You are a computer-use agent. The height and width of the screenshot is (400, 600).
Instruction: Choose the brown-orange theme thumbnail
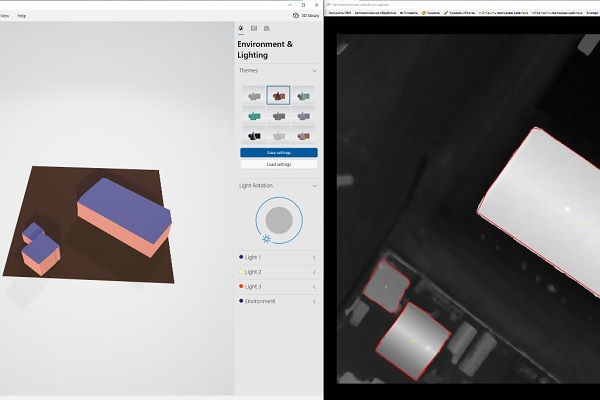tap(278, 95)
